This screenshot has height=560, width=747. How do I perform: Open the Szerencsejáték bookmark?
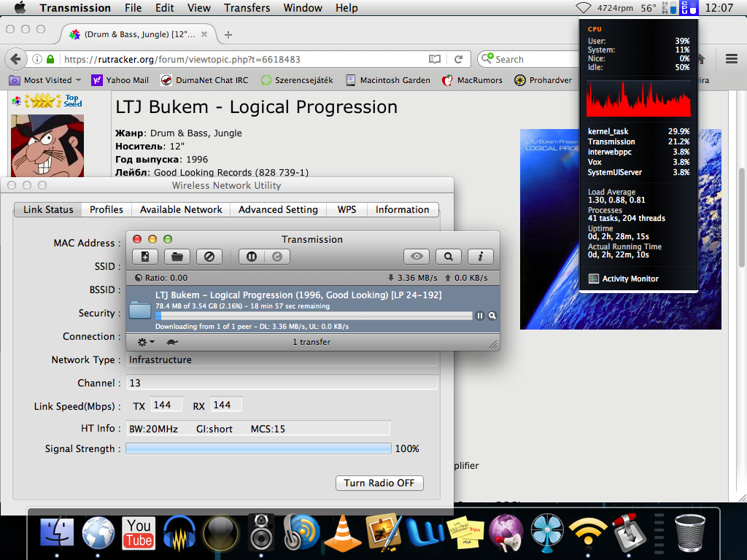tap(297, 80)
